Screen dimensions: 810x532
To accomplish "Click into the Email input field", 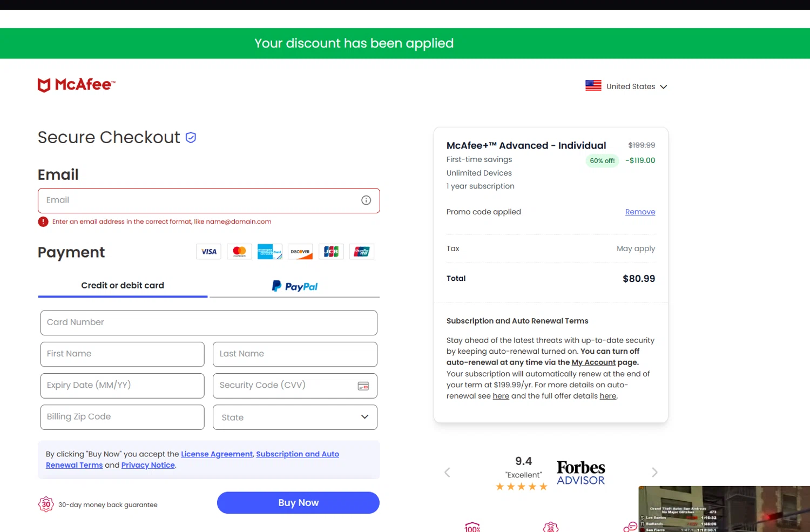I will pyautogui.click(x=200, y=200).
